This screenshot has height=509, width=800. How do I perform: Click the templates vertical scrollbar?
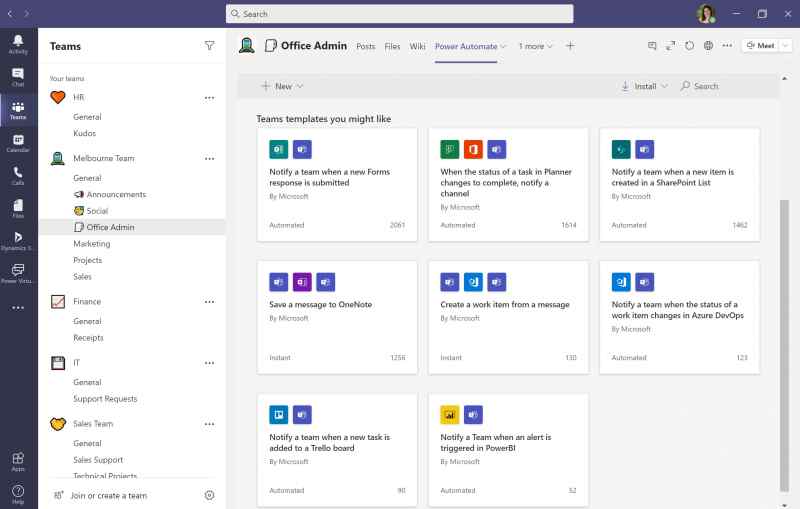(784, 345)
